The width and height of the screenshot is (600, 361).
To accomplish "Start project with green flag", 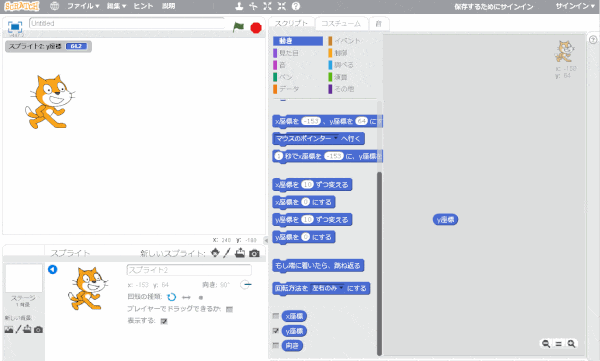I will (238, 27).
